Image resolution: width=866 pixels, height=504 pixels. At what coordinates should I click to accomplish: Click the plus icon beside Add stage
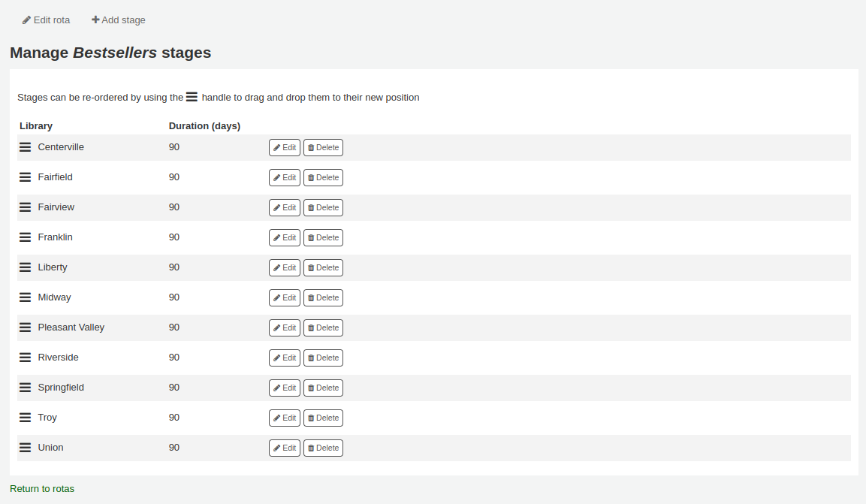click(95, 20)
